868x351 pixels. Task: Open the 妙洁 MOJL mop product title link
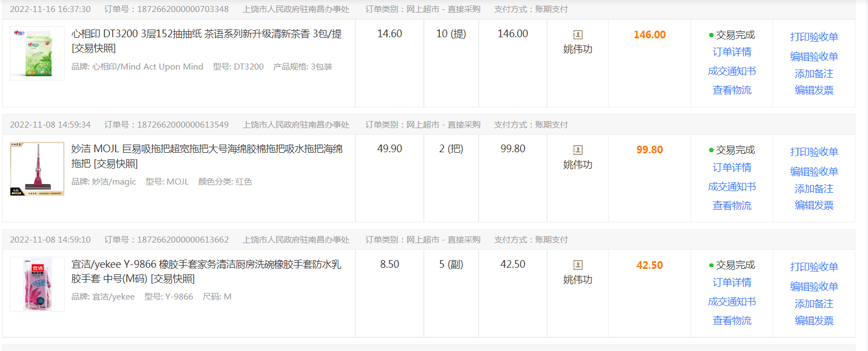[x=207, y=156]
